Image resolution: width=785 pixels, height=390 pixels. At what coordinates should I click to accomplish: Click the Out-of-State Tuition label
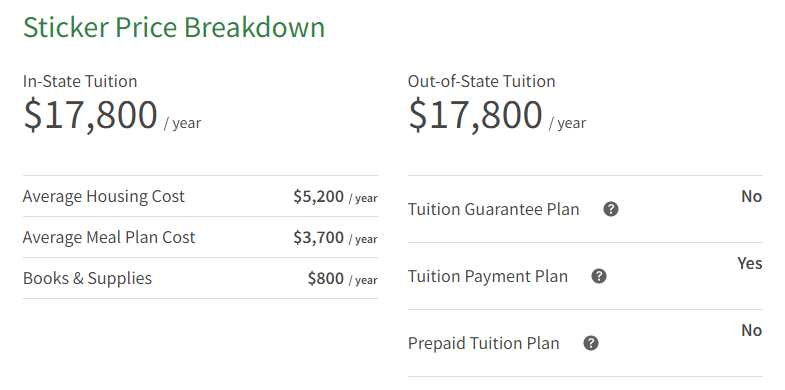click(481, 81)
